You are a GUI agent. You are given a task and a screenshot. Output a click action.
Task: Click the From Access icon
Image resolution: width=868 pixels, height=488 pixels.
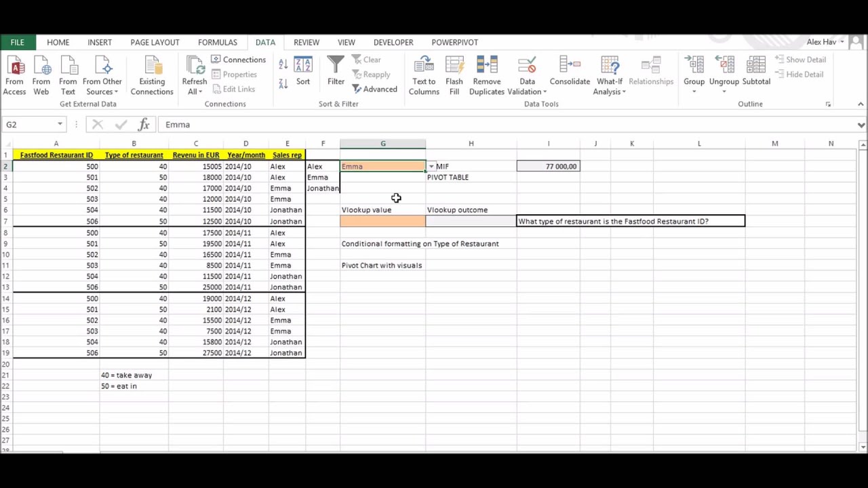click(14, 76)
